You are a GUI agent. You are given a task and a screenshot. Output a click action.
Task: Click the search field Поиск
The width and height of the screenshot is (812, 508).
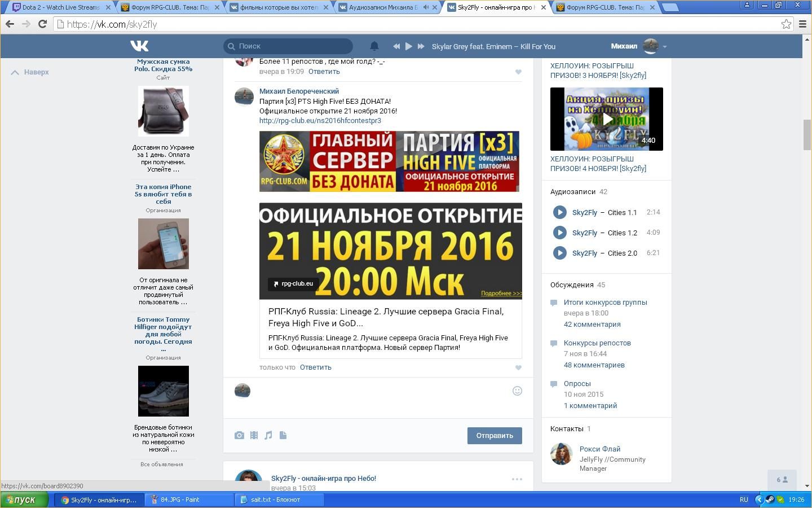click(288, 46)
